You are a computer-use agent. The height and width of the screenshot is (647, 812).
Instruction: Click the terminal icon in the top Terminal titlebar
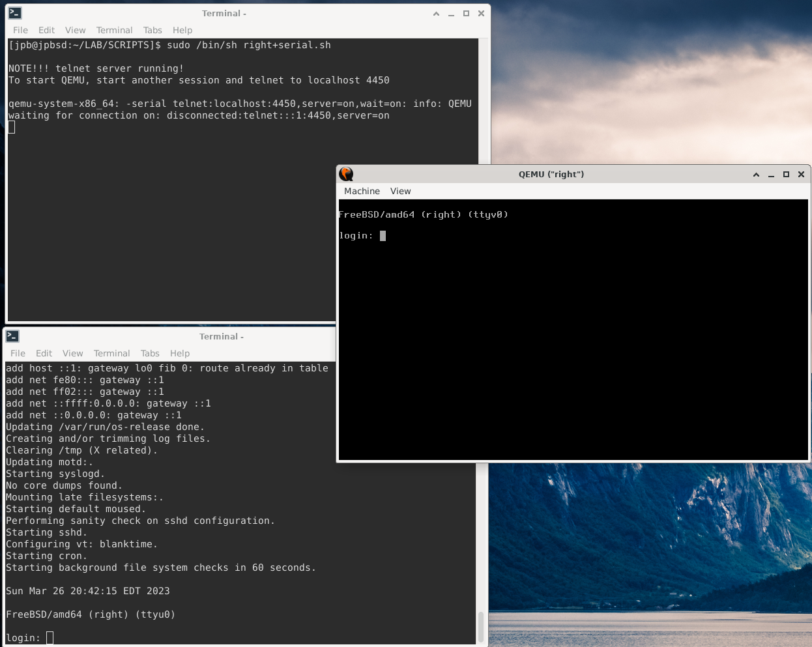click(x=14, y=12)
